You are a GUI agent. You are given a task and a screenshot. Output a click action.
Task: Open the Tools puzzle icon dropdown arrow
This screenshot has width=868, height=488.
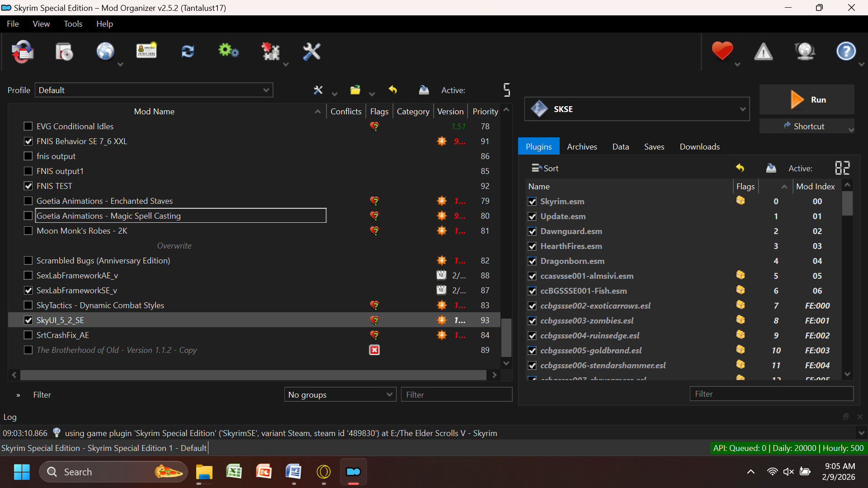point(286,65)
